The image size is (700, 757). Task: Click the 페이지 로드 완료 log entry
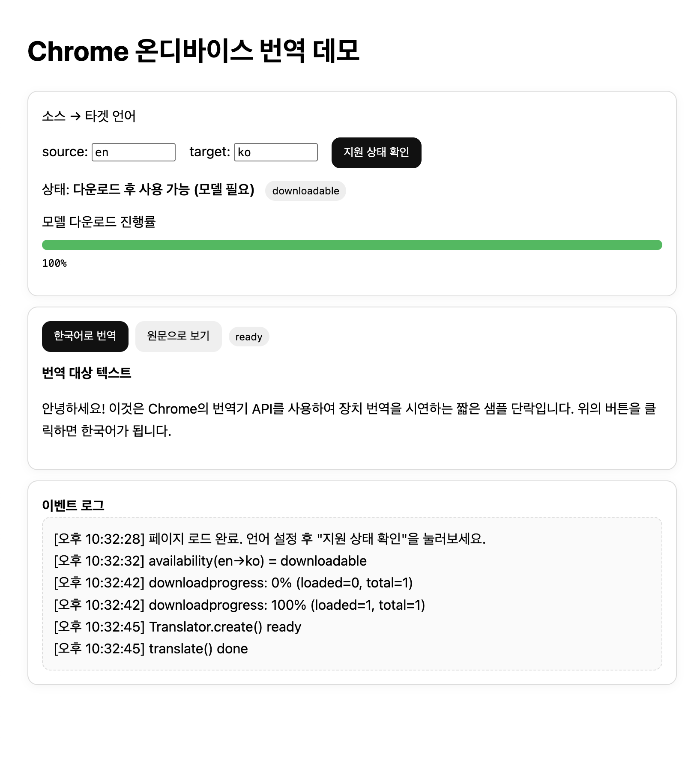tap(269, 539)
